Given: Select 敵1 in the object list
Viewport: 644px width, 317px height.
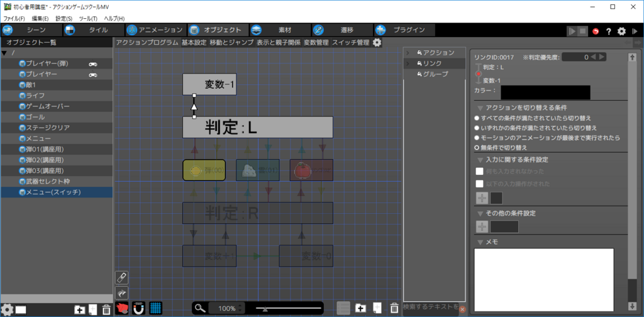Looking at the screenshot, I should [57, 85].
